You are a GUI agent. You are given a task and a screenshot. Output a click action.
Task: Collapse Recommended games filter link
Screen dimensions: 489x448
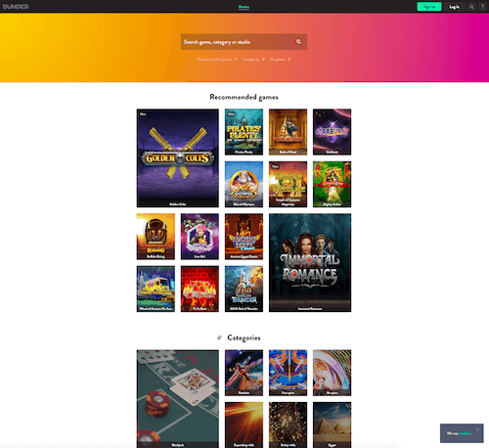217,60
